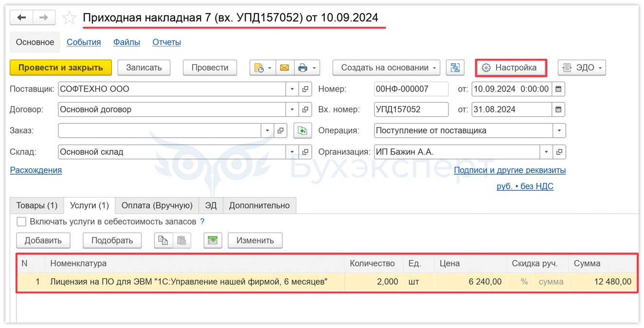Enable Включать услуги в себестоимость запасов checkbox
Viewport: 644px width, 328px height.
pos(21,221)
